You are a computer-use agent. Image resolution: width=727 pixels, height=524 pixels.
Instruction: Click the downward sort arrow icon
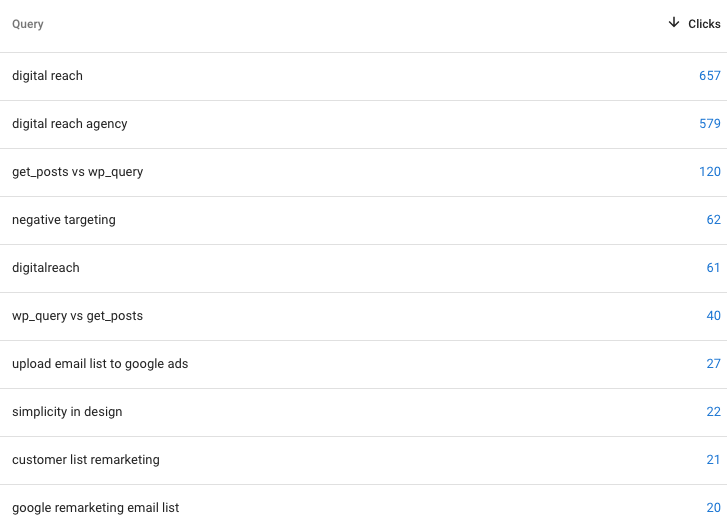pyautogui.click(x=674, y=23)
